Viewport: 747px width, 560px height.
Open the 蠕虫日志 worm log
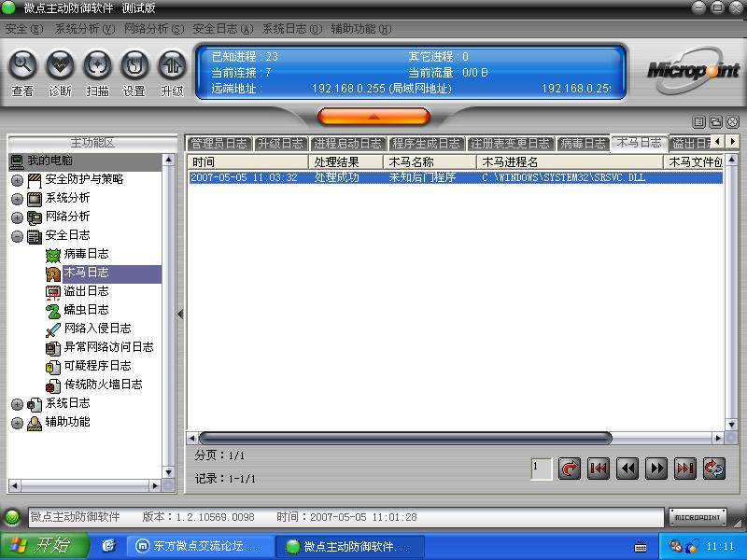[x=86, y=310]
